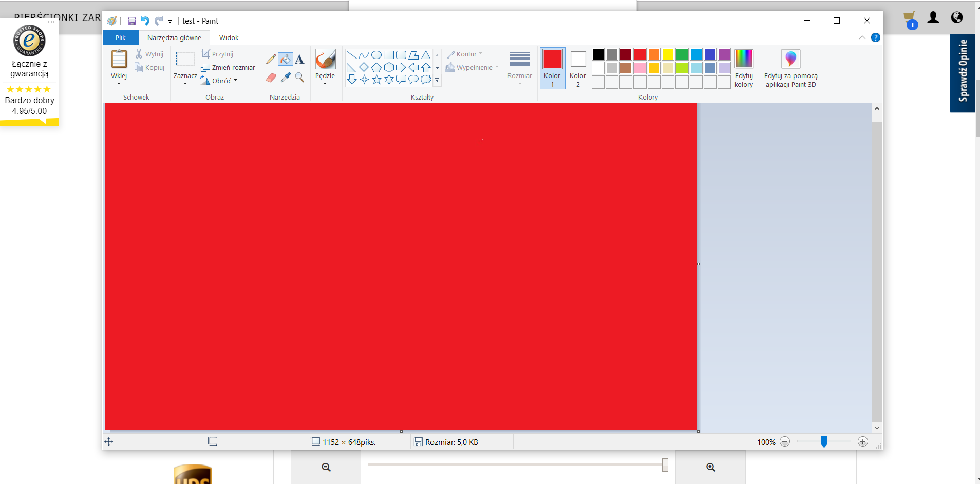This screenshot has width=980, height=484.
Task: Zoom out with the minus button
Action: click(785, 442)
